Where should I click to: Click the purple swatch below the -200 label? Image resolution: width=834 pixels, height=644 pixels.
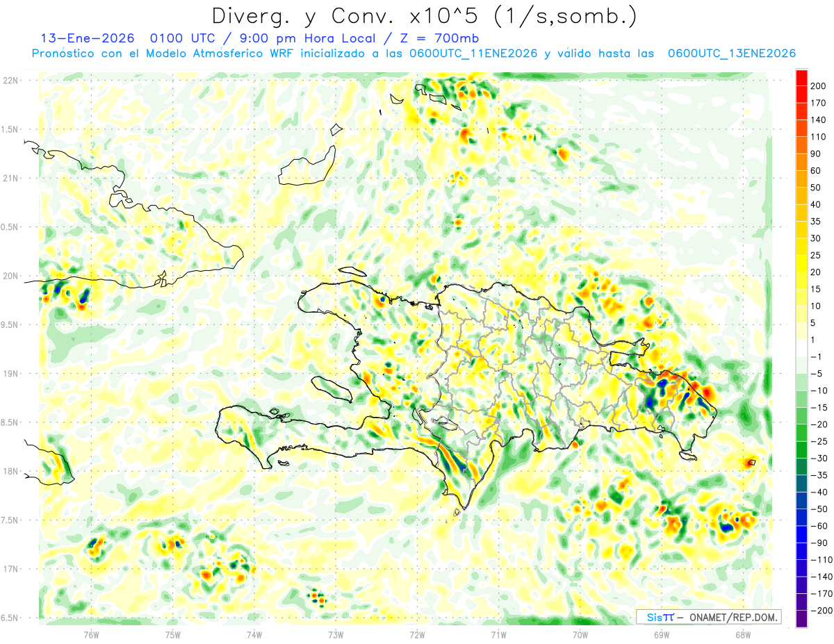click(801, 618)
